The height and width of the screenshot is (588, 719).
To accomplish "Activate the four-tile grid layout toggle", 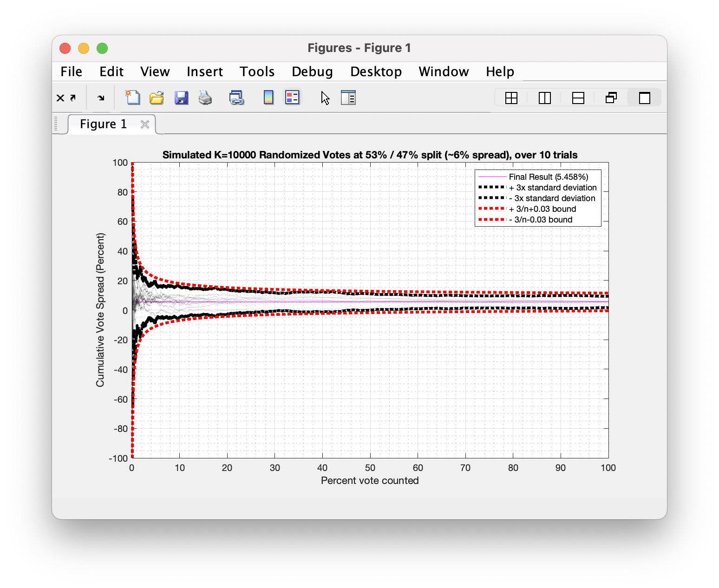I will point(511,98).
